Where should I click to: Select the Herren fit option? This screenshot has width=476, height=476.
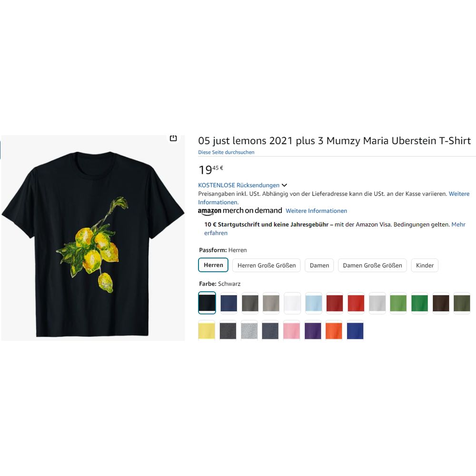click(x=213, y=265)
